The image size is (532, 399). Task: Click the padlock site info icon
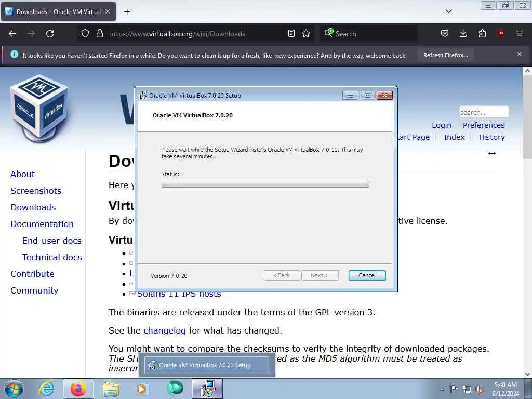tap(99, 34)
